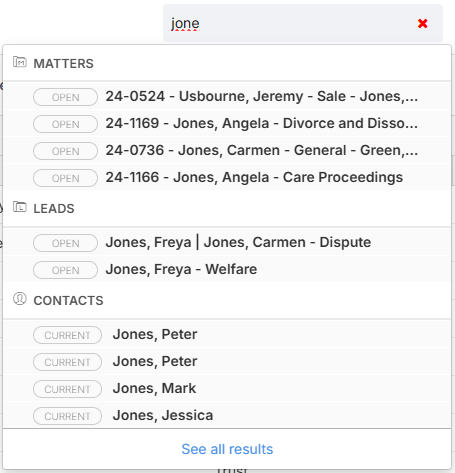455x473 pixels.
Task: Click the CURRENT badge next to Jones, Mark
Action: [67, 389]
